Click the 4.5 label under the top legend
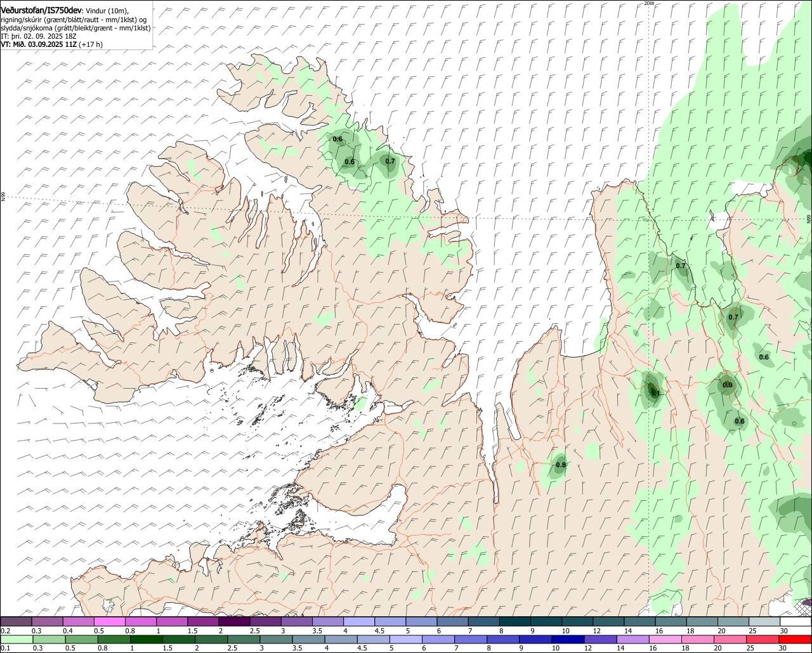Image resolution: width=812 pixels, height=653 pixels. (379, 631)
